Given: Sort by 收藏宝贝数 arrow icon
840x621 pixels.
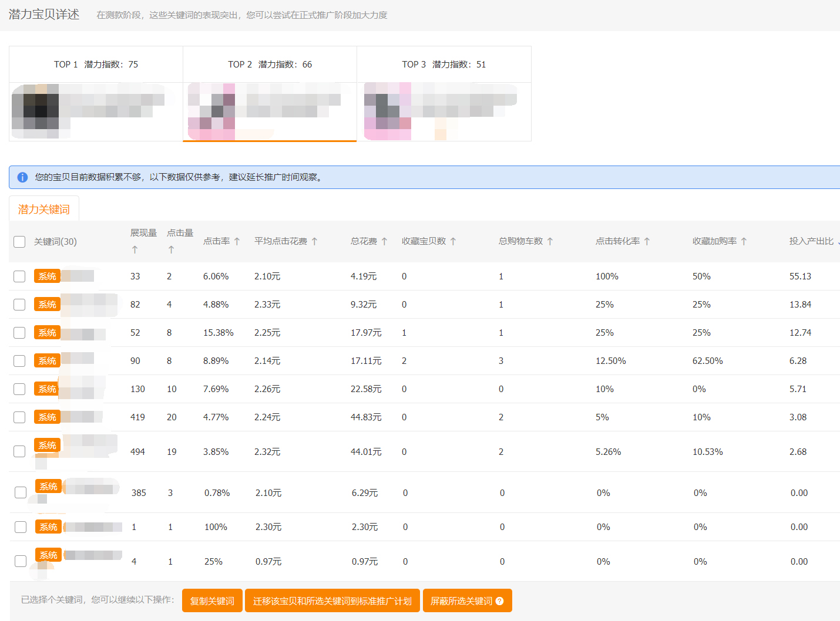Looking at the screenshot, I should 453,241.
